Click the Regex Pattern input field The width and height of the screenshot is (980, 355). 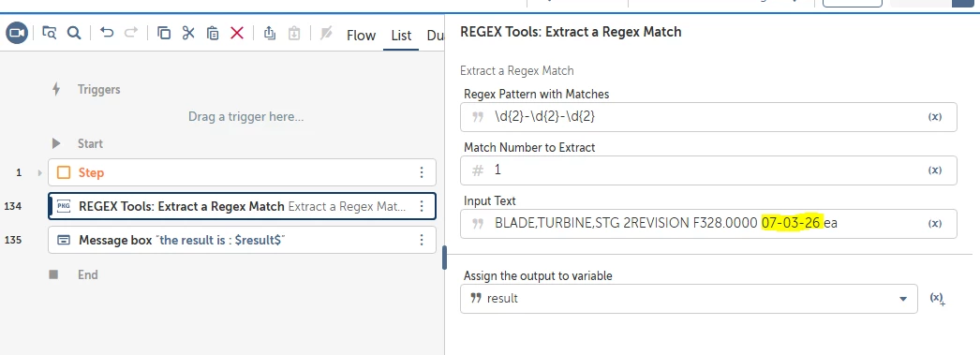(708, 117)
